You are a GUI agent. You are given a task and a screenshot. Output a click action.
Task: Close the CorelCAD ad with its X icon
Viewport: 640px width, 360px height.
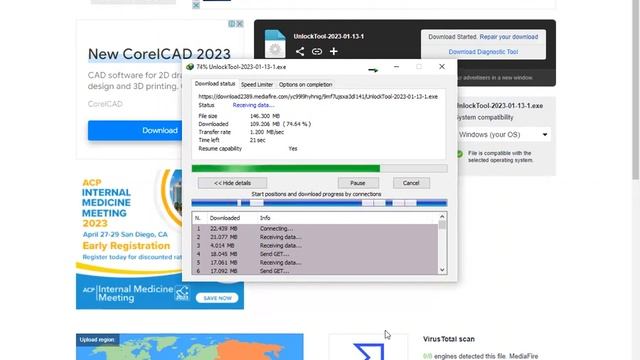tap(240, 24)
